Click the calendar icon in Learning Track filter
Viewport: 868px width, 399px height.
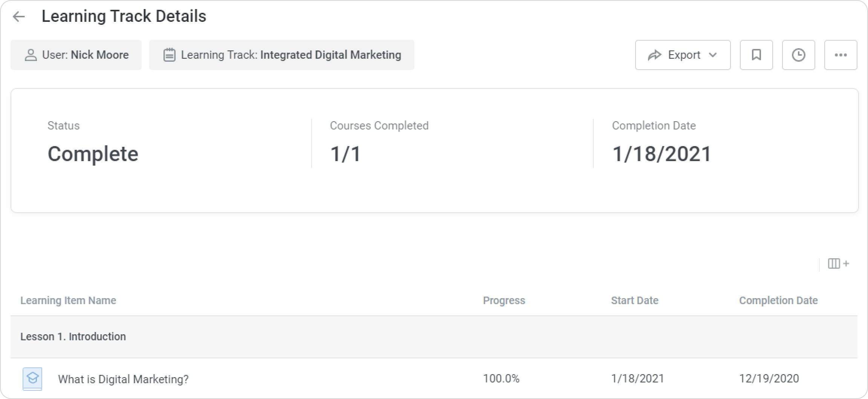click(x=169, y=55)
